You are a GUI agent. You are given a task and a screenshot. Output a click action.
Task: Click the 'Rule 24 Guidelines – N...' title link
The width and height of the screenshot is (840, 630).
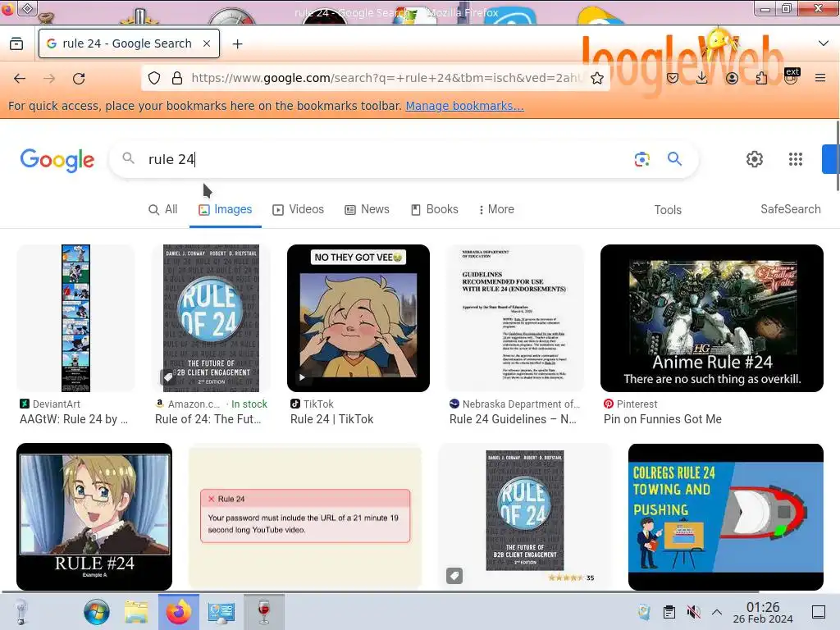pos(514,419)
